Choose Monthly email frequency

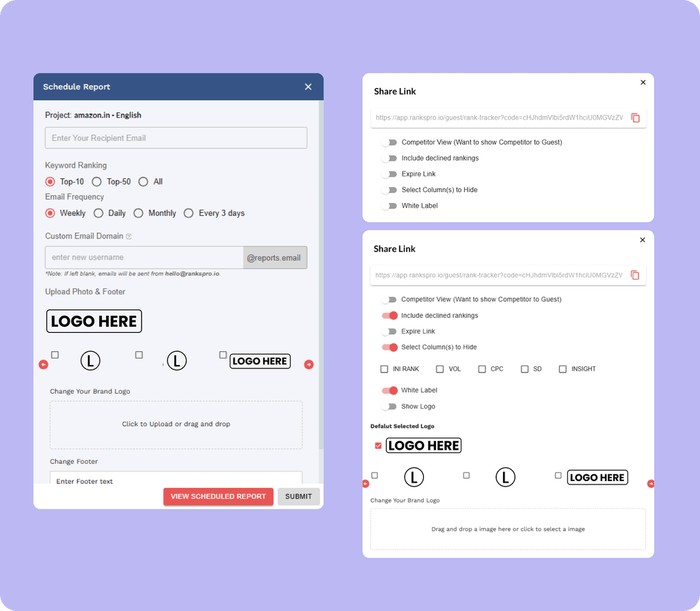pos(138,213)
